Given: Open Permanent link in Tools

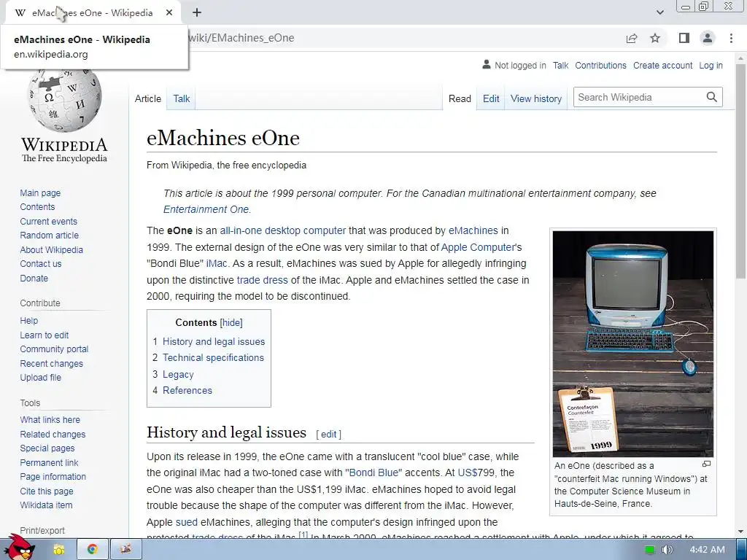Looking at the screenshot, I should (x=49, y=463).
